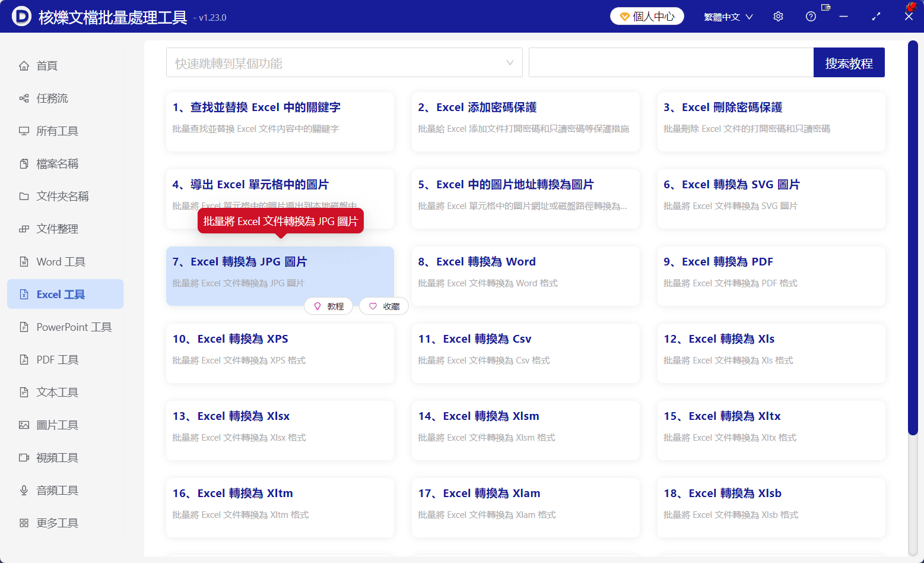Viewport: 924px width, 563px height.
Task: Click the heart icon on 收藏 button
Action: coord(373,306)
